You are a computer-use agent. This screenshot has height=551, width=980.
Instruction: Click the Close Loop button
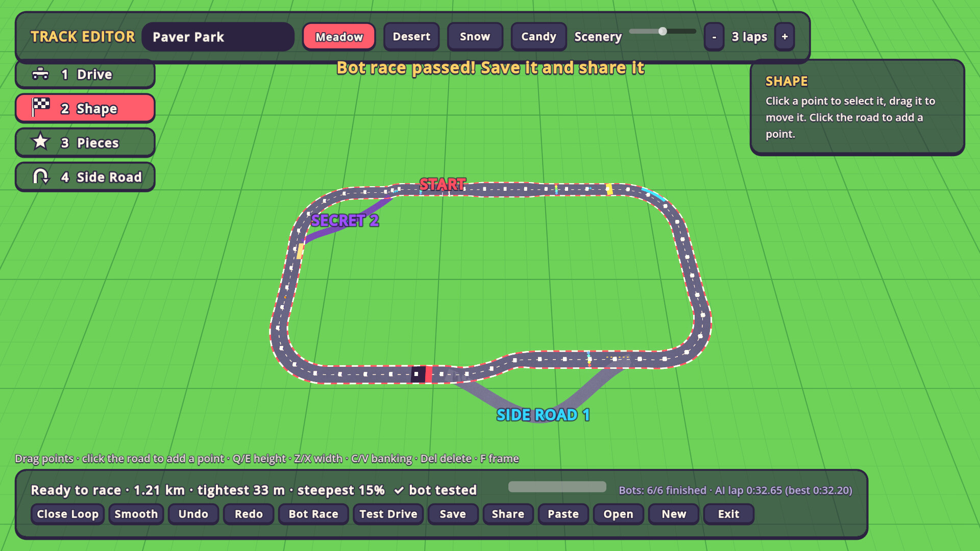pos(67,514)
